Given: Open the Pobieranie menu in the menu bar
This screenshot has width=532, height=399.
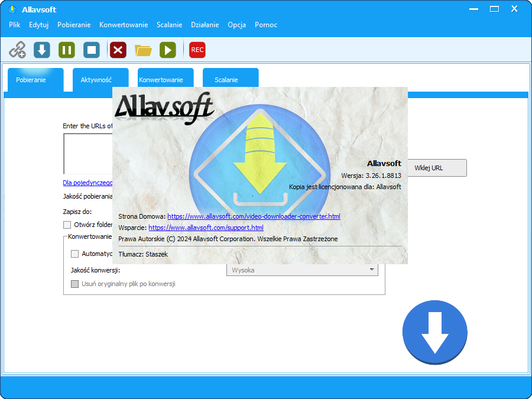Looking at the screenshot, I should (x=74, y=25).
